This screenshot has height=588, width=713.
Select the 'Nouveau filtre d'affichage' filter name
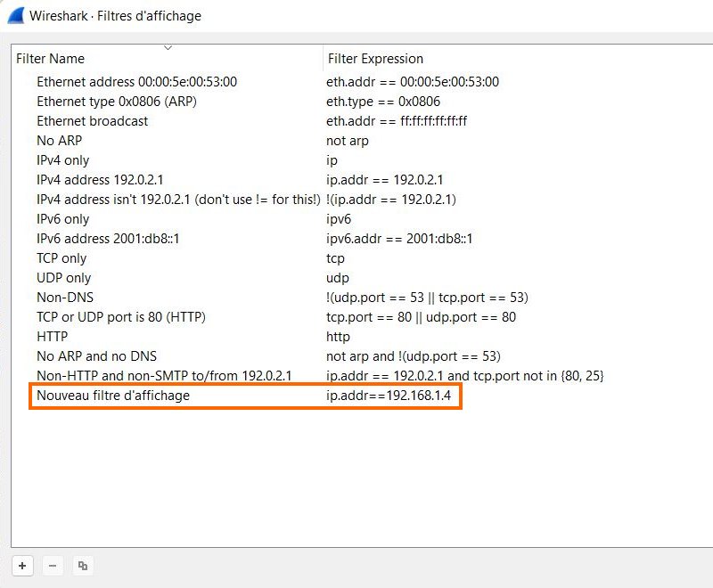pos(113,396)
